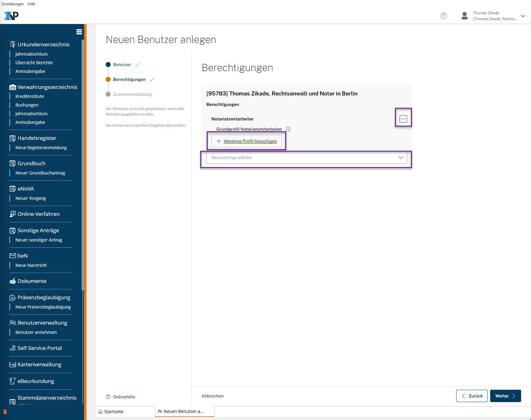Open the help question mark icon
The width and height of the screenshot is (531, 420).
[443, 16]
